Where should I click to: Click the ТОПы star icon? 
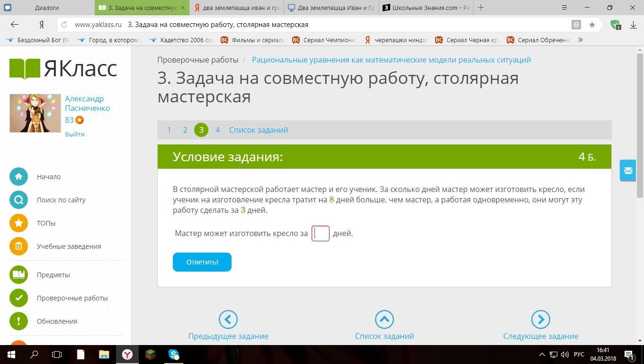click(18, 223)
